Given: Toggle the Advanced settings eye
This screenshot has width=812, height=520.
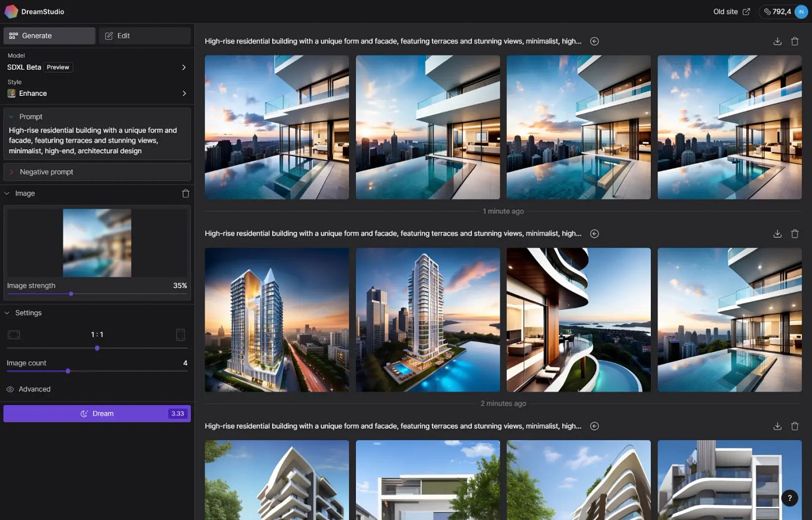Looking at the screenshot, I should (x=10, y=389).
